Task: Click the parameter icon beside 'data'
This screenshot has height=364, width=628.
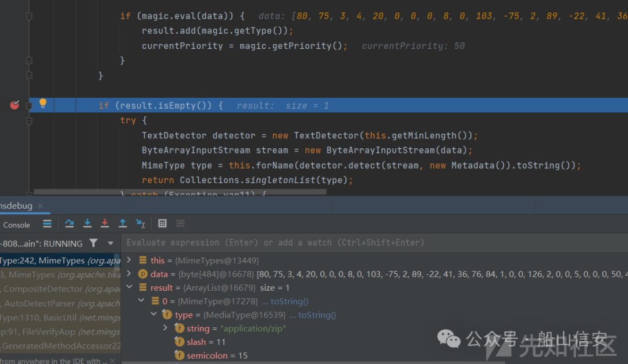Action: pos(142,274)
